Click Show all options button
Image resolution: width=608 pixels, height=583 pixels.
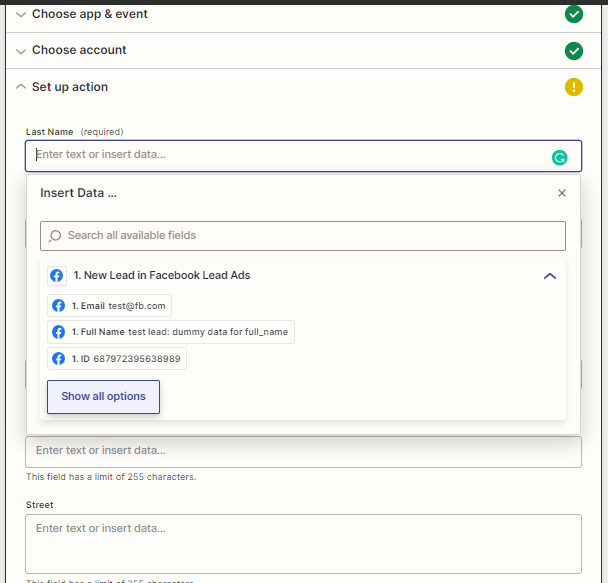coord(103,397)
